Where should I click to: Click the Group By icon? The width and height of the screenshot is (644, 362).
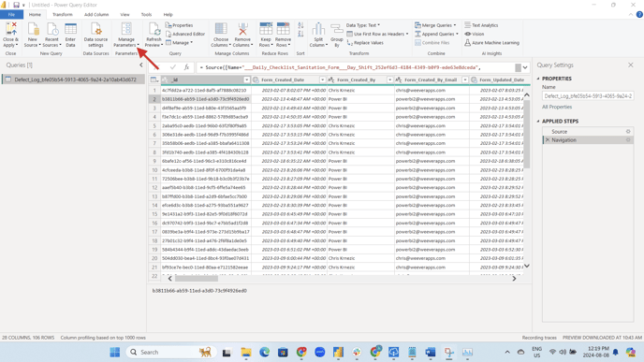pos(337,29)
